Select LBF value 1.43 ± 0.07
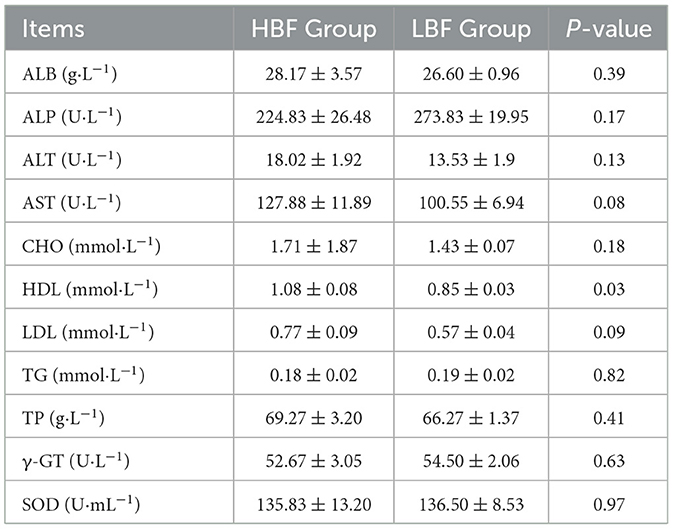Image resolution: width=673 pixels, height=529 pixels. point(467,246)
